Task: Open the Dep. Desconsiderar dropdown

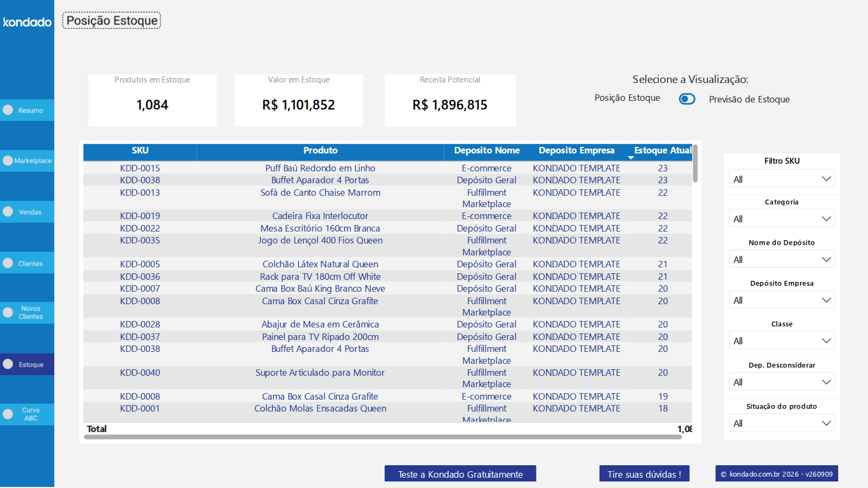Action: [x=782, y=382]
